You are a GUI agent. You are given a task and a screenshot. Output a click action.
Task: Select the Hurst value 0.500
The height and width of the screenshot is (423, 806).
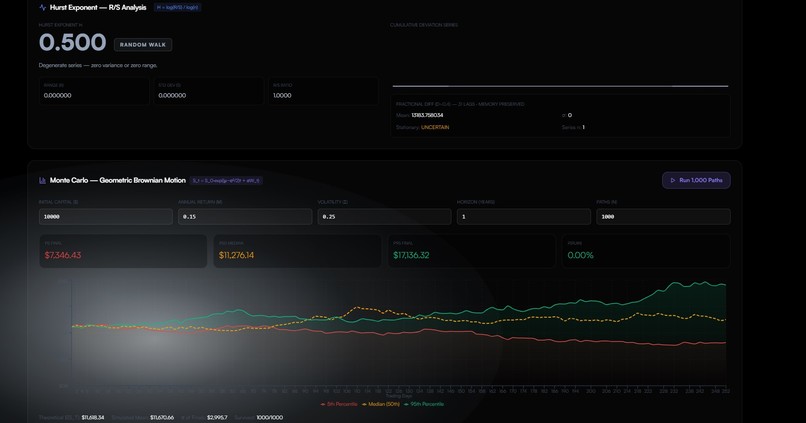point(72,43)
